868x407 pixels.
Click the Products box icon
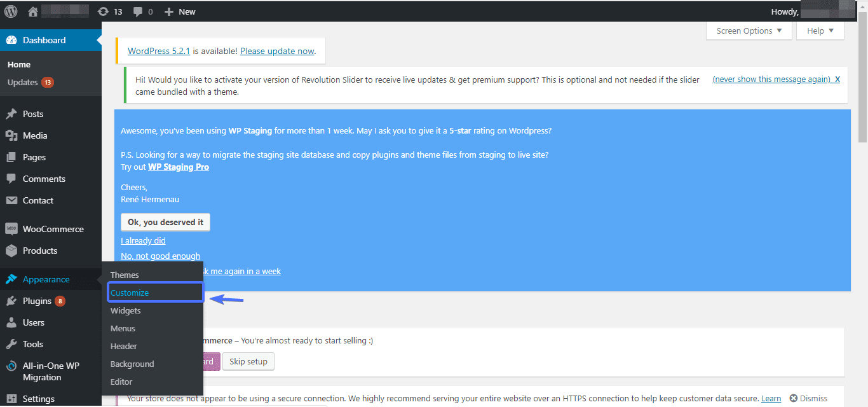[x=11, y=251]
